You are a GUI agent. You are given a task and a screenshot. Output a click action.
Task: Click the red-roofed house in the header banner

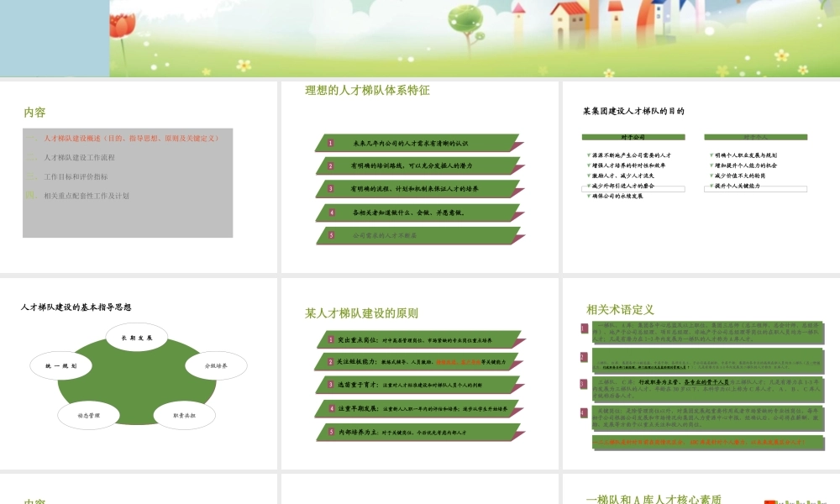(x=569, y=24)
